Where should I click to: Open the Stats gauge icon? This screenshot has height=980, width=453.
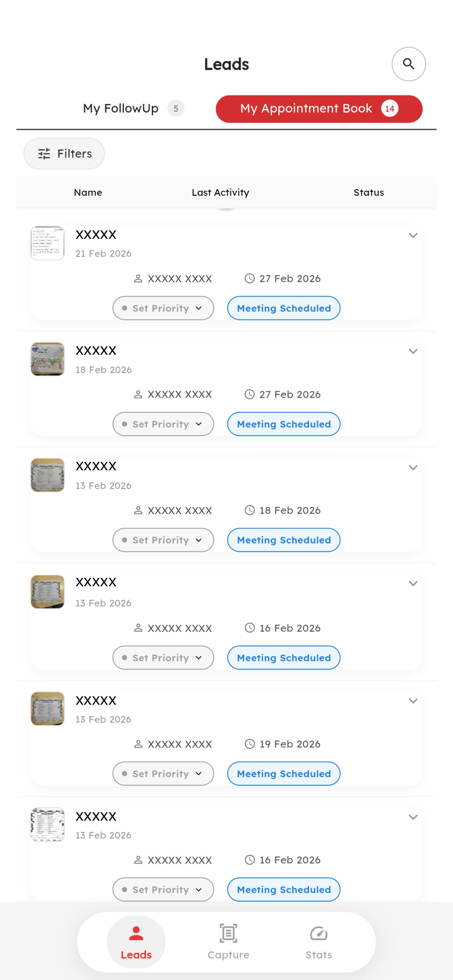click(x=319, y=933)
